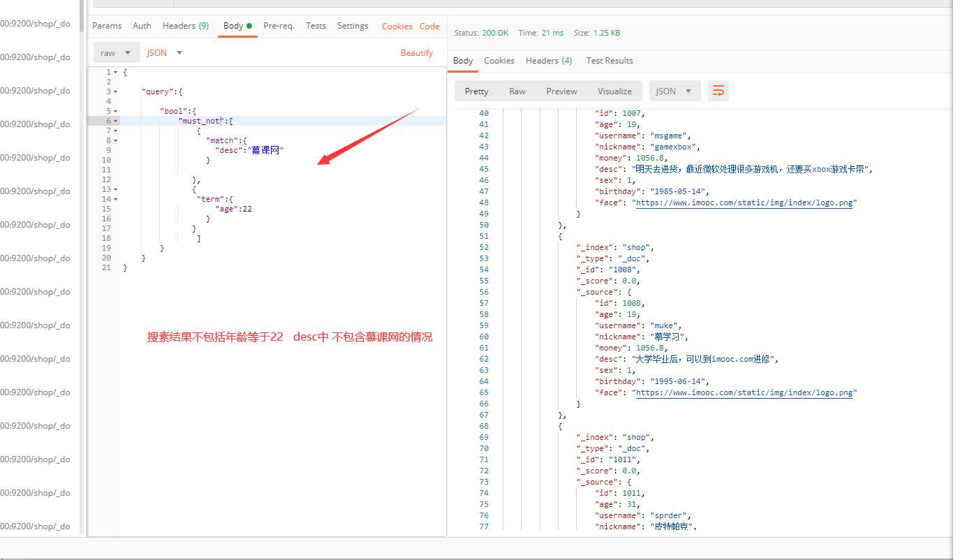Viewport: 974px width, 560px height.
Task: Click the Code link
Action: pyautogui.click(x=429, y=27)
